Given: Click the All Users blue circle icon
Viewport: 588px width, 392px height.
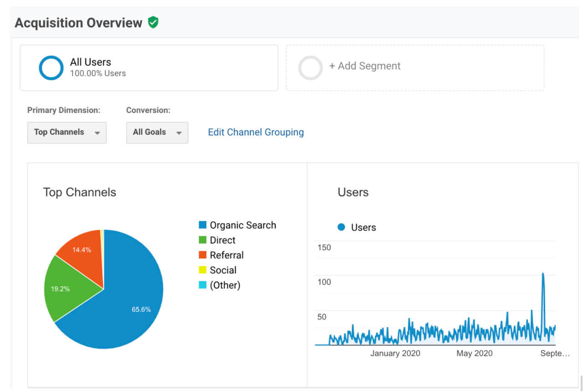Looking at the screenshot, I should click(51, 67).
